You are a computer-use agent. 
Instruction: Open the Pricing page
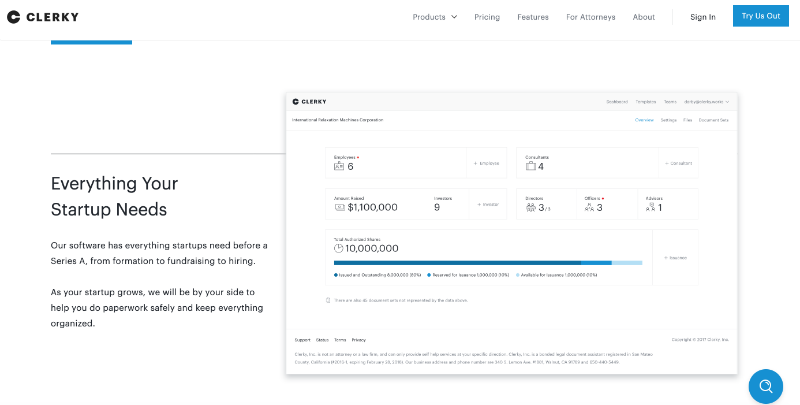(x=487, y=17)
